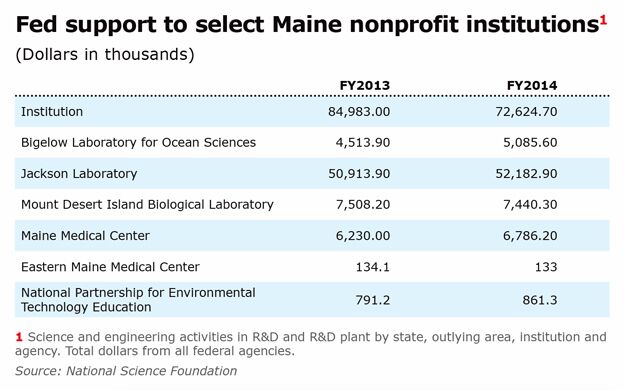Select Jackson Laboratory's 52,182.90 figure
Screen dimensions: 624x390
pyautogui.click(x=526, y=174)
